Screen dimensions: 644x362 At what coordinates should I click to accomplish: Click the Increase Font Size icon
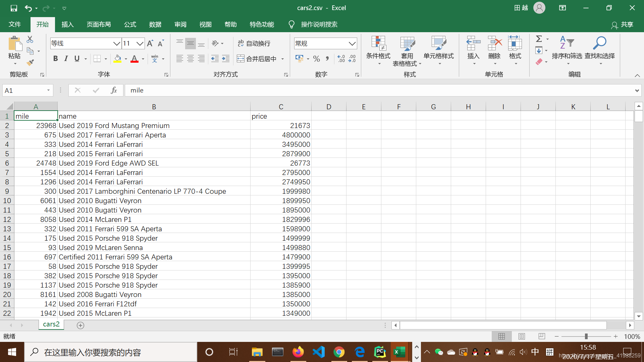(150, 43)
